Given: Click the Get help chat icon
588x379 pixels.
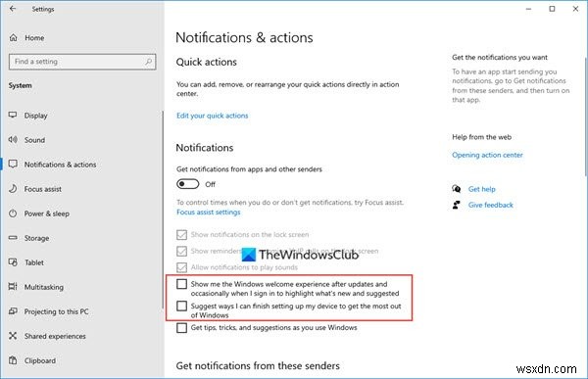Looking at the screenshot, I should (457, 189).
